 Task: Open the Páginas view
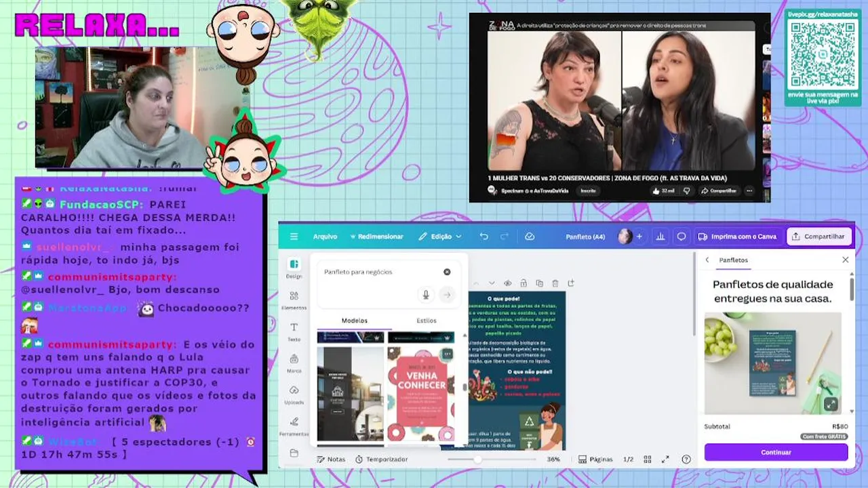point(595,459)
